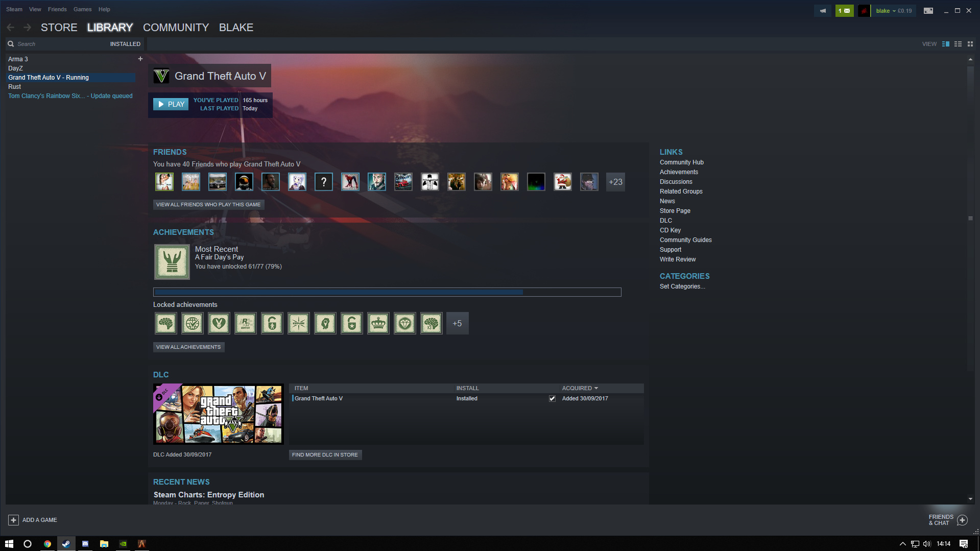Click the search magnifier icon
This screenshot has width=980, height=551.
11,44
